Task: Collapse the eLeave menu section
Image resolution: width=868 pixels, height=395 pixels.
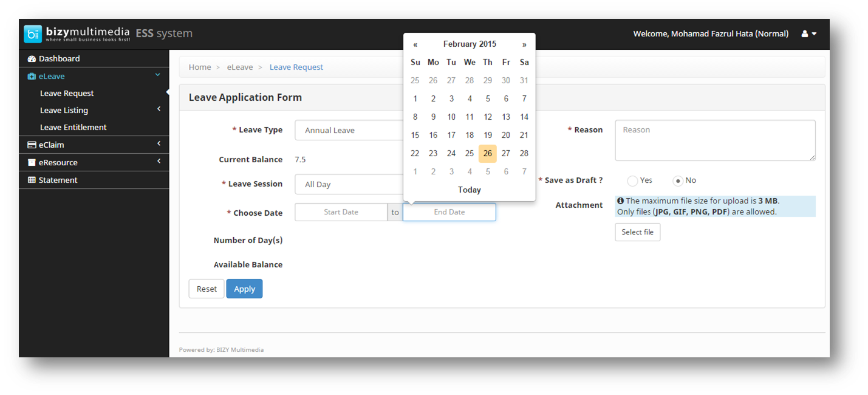Action: 157,75
